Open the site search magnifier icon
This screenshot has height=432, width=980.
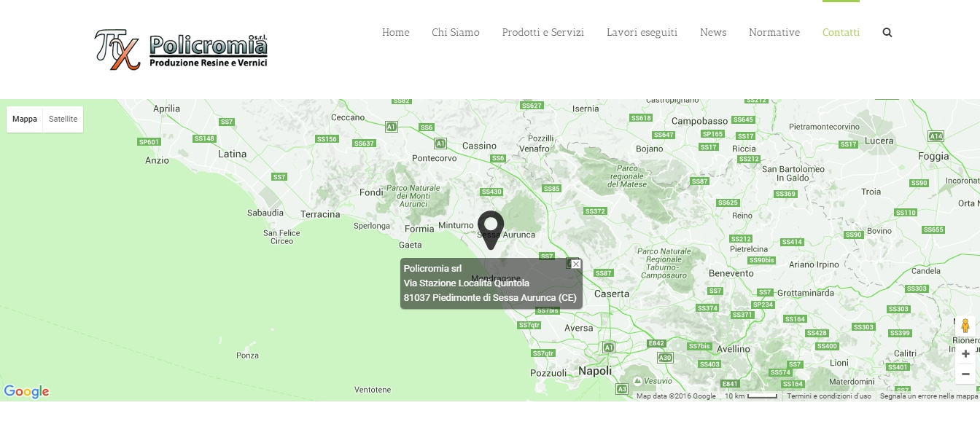point(887,32)
